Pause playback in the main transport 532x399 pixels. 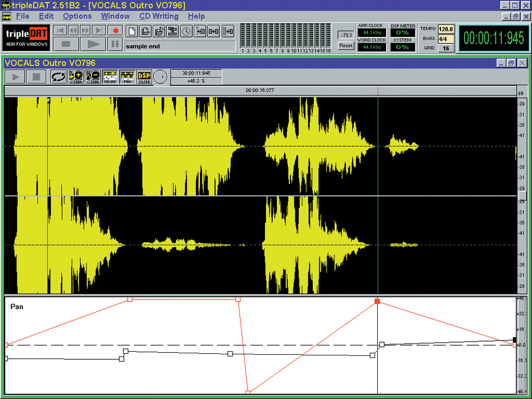pyautogui.click(x=115, y=44)
